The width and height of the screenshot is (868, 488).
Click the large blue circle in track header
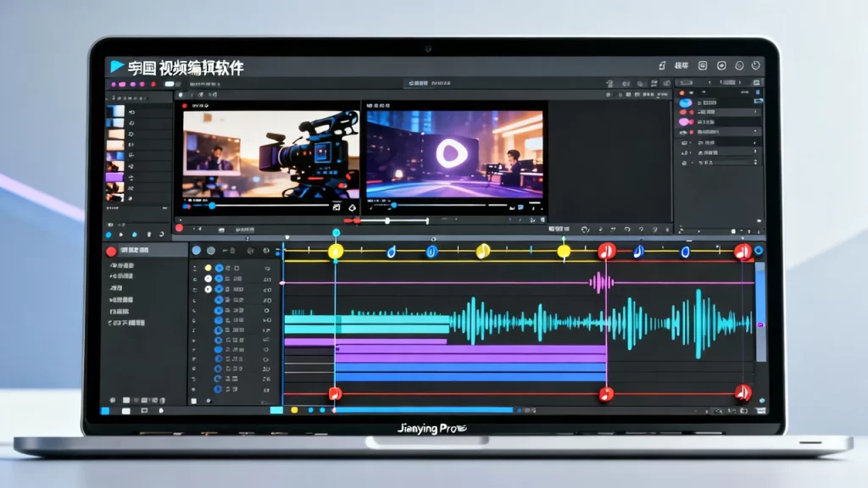point(197,251)
